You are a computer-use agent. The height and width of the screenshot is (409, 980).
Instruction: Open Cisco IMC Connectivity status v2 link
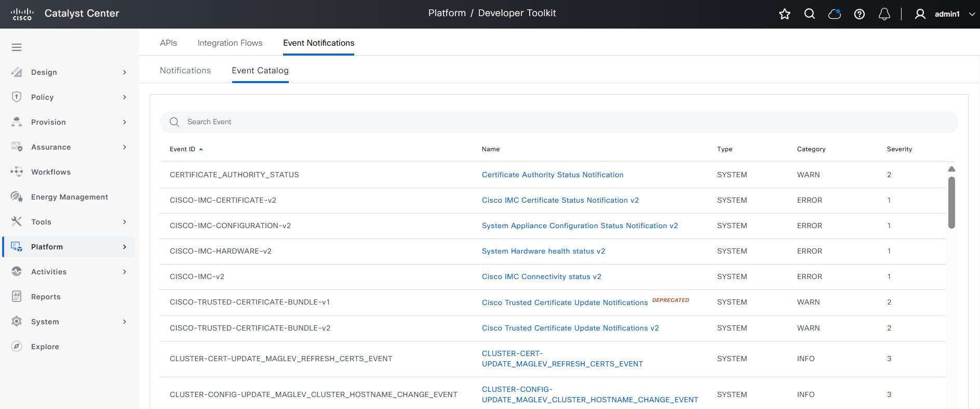click(x=541, y=276)
